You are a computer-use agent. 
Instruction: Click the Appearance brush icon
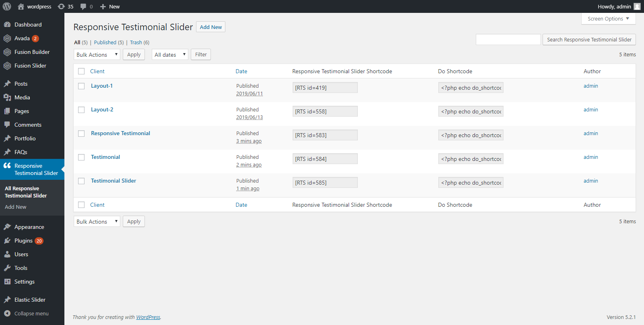[x=7, y=227]
